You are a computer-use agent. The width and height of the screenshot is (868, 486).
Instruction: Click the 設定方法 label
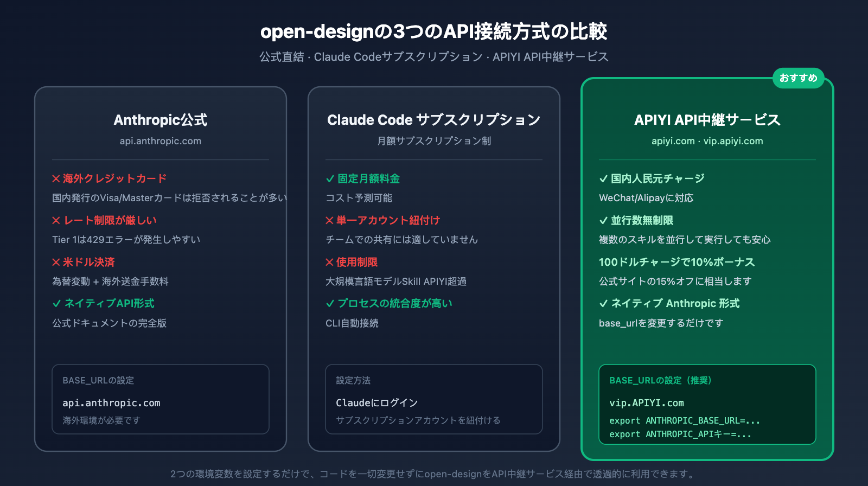353,381
